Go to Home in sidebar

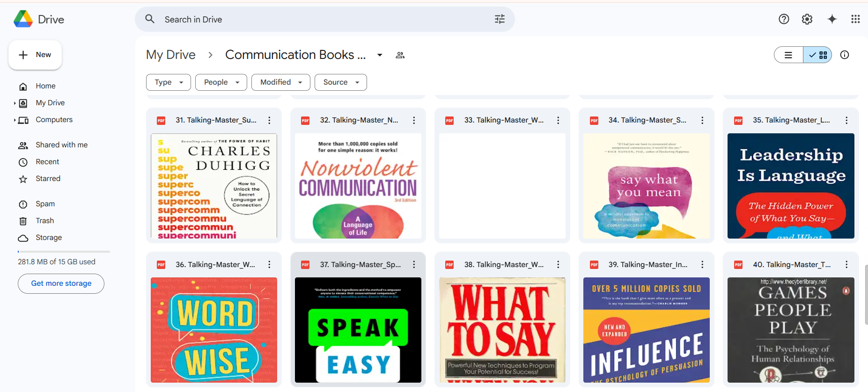pos(45,86)
